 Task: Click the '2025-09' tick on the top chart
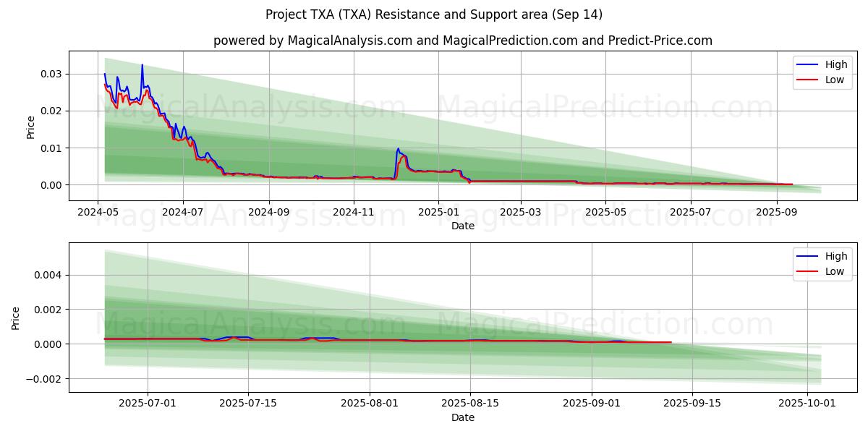777,213
